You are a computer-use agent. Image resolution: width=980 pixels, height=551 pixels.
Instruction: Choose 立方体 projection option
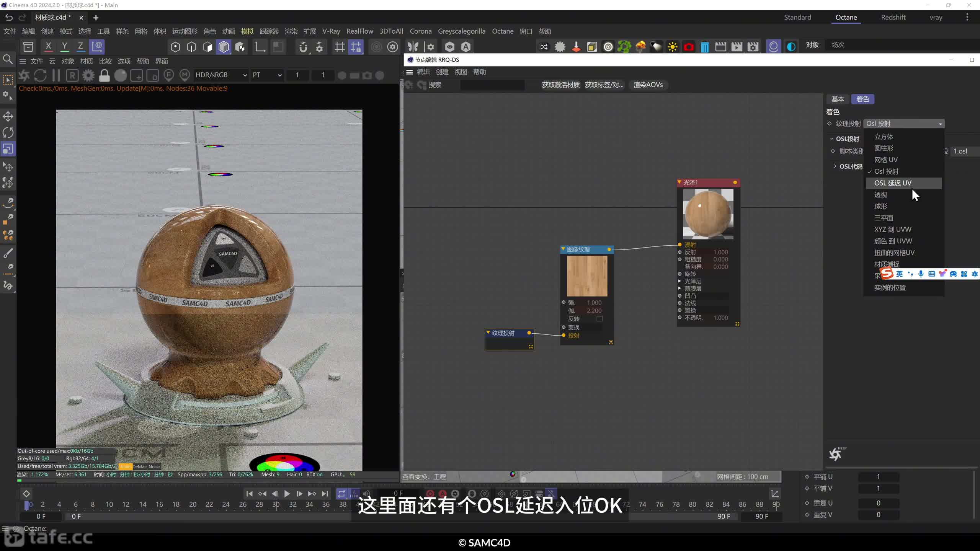[x=884, y=137]
